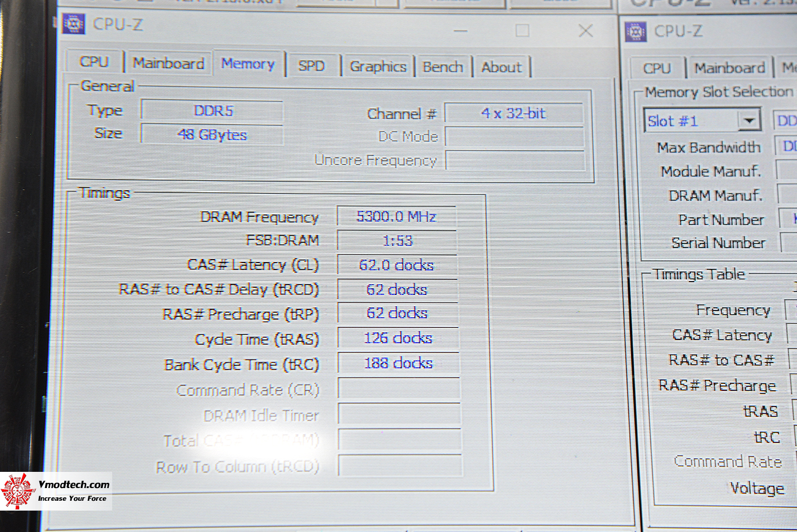Click the tRCD delay value 62 clocks
The height and width of the screenshot is (532, 797).
pyautogui.click(x=397, y=290)
